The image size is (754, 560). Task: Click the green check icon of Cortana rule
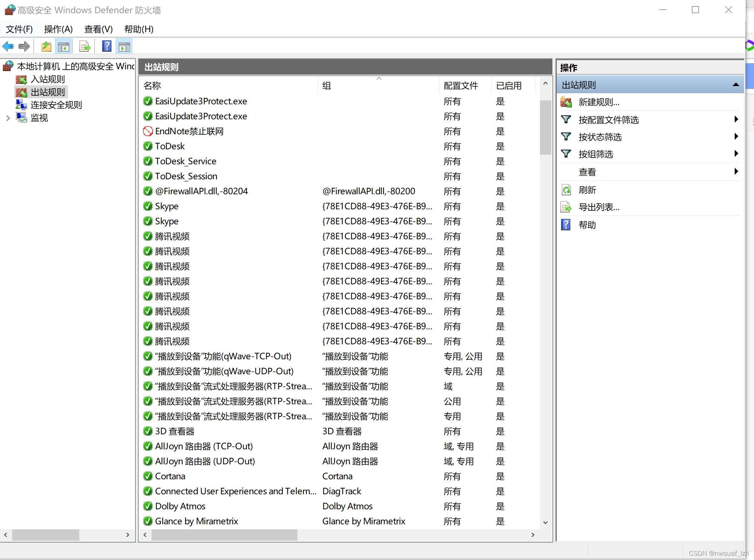tap(148, 476)
